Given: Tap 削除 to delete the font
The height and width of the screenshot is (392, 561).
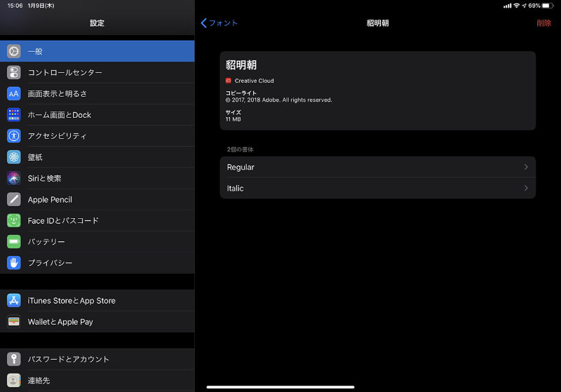Looking at the screenshot, I should point(544,23).
